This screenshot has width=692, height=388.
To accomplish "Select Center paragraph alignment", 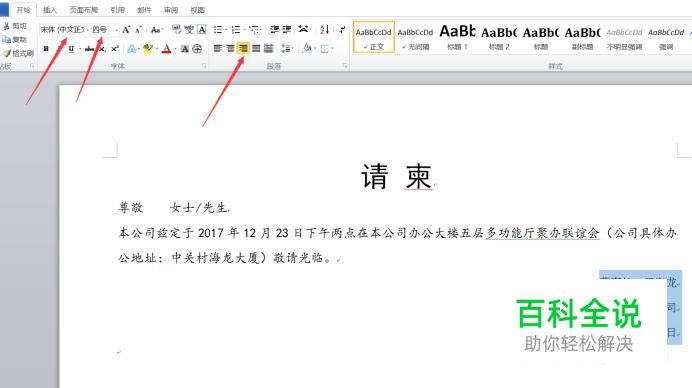I will [x=230, y=49].
